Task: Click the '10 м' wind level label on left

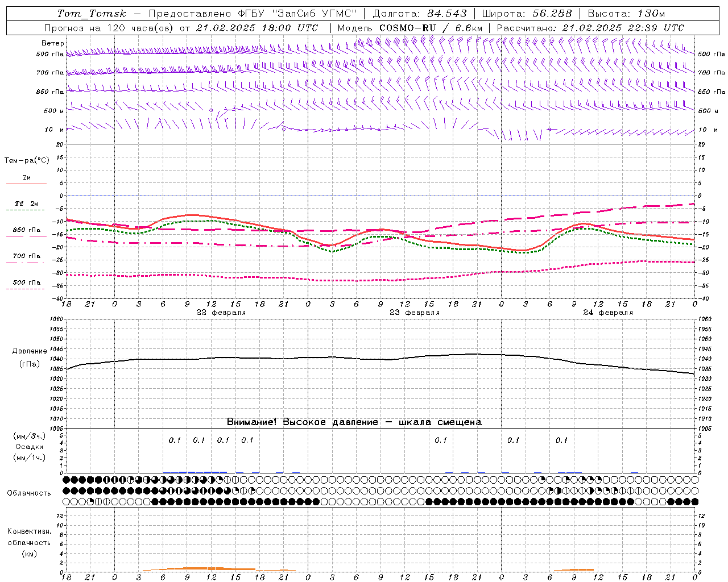Action: [x=55, y=130]
